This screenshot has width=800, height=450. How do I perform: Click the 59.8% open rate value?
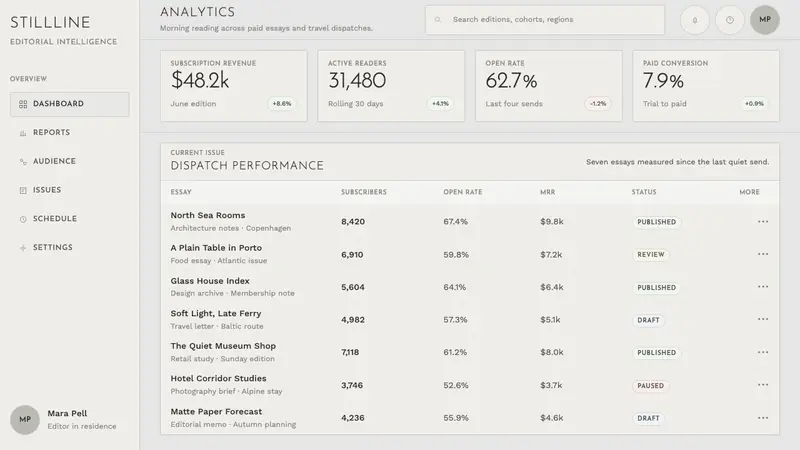456,255
